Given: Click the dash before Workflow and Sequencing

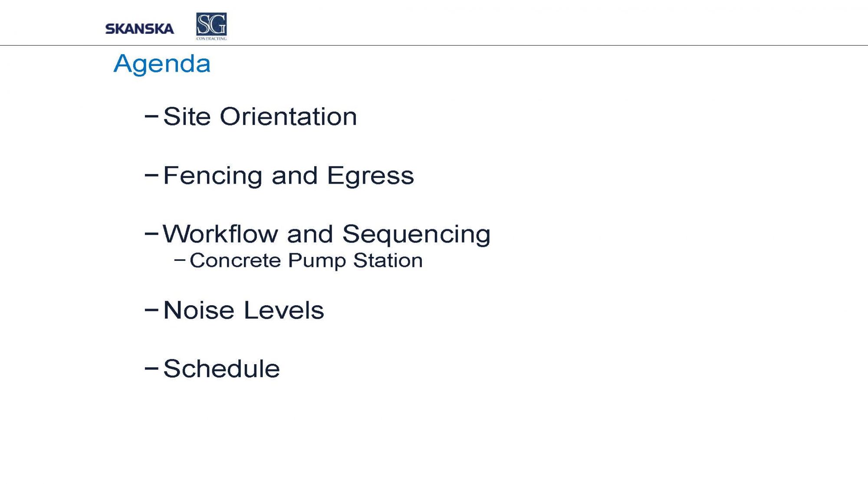Looking at the screenshot, I should (x=151, y=234).
